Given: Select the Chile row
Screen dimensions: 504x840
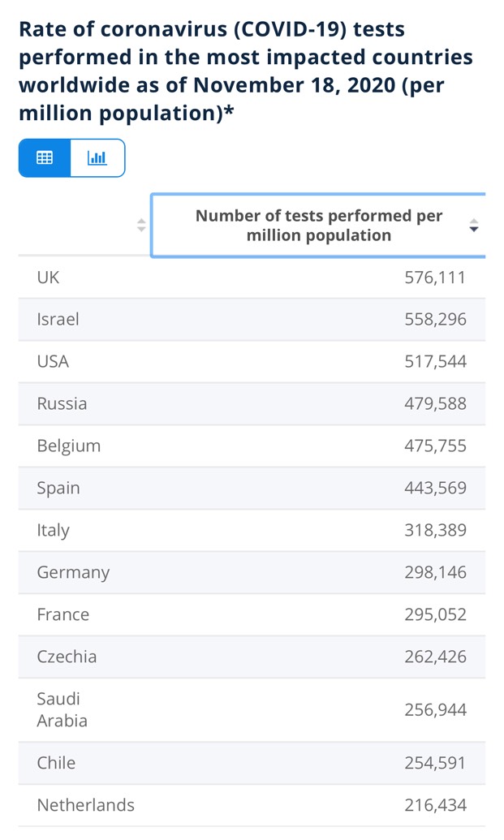Looking at the screenshot, I should click(252, 763).
